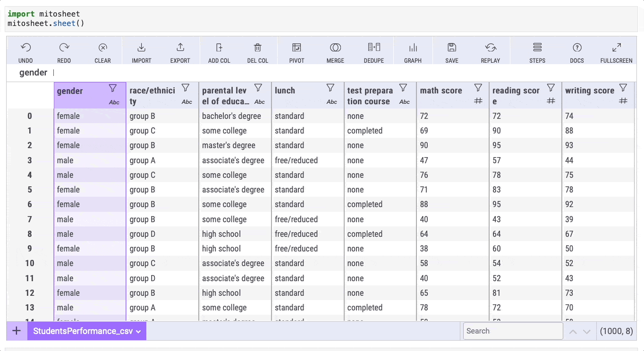Image resolution: width=644 pixels, height=351 pixels.
Task: Open the Steps history panel
Action: 537,48
